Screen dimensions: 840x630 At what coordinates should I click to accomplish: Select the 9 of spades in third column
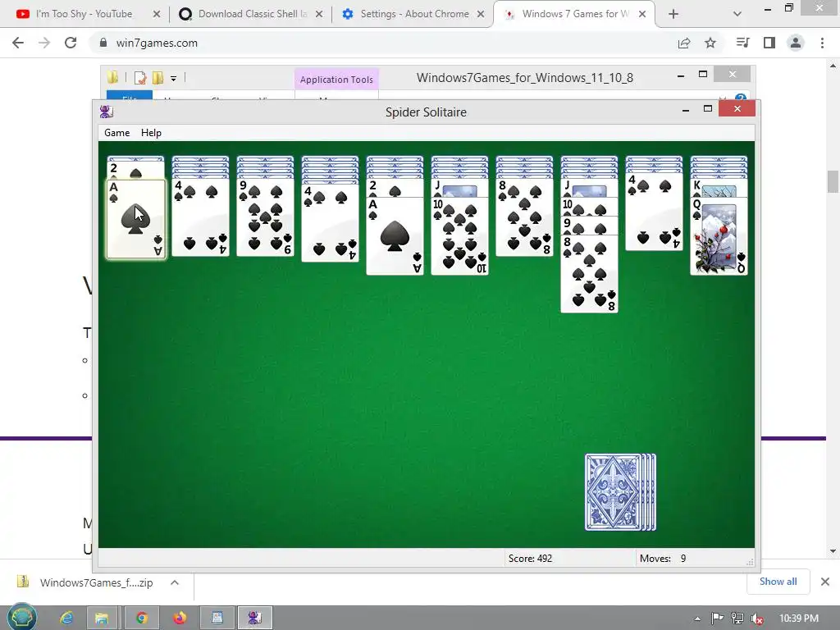click(265, 217)
